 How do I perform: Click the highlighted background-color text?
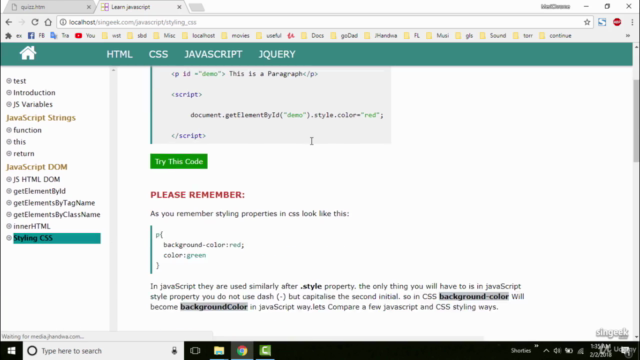[x=474, y=297]
